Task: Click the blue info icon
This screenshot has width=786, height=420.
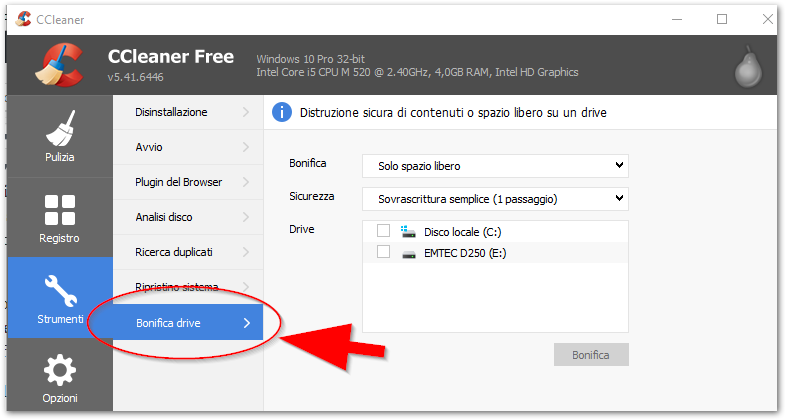Action: click(282, 112)
